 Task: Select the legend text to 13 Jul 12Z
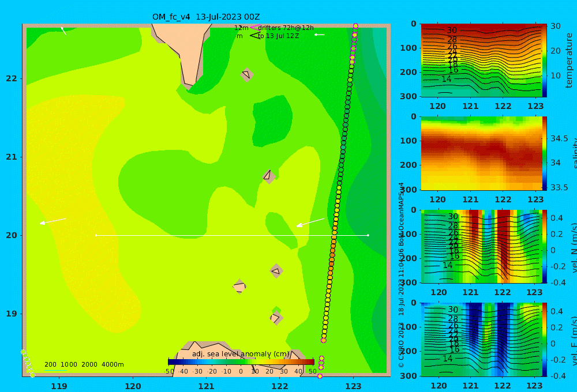click(x=279, y=36)
